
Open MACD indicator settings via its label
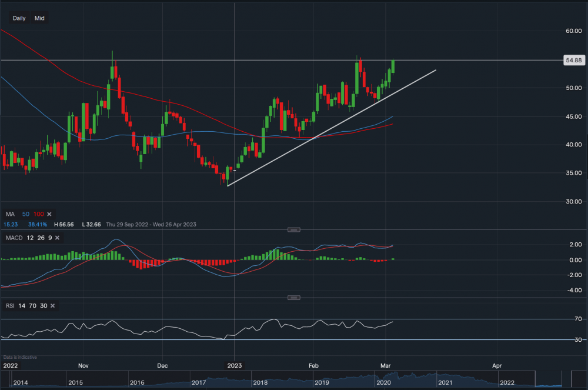(15, 237)
